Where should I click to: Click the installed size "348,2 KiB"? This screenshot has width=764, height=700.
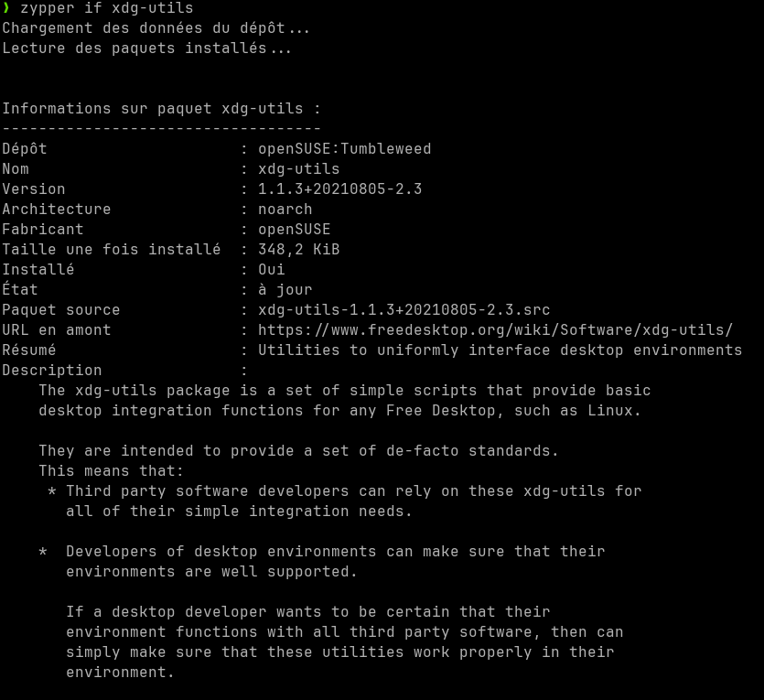tap(299, 250)
